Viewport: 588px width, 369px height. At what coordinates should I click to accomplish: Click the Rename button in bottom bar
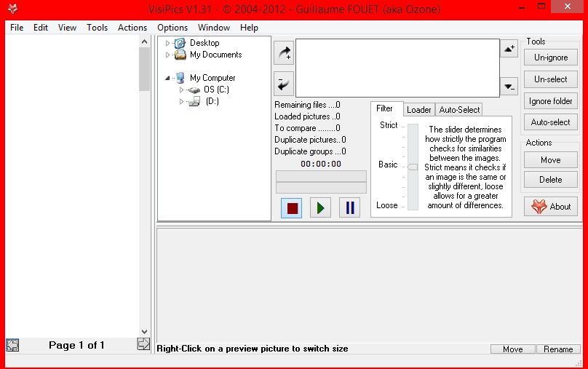point(558,349)
